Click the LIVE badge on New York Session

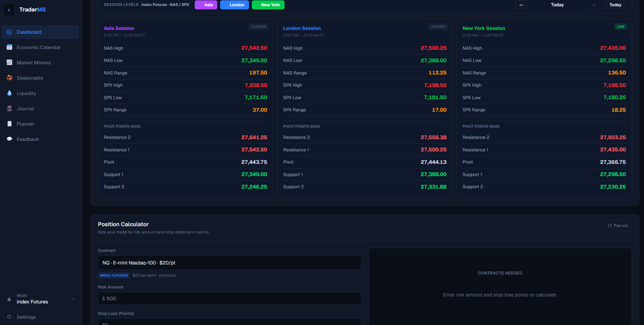(x=621, y=27)
